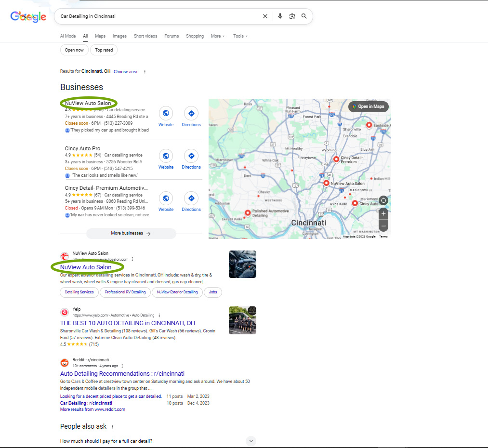Click the NuView Exterior Detailing sitelink chip
488x448 pixels.
(177, 292)
